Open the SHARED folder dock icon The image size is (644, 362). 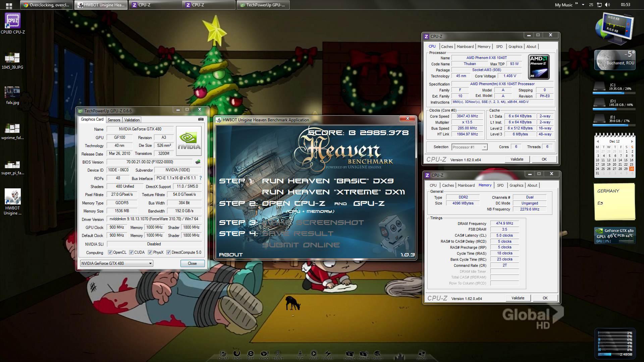pyautogui.click(x=377, y=355)
